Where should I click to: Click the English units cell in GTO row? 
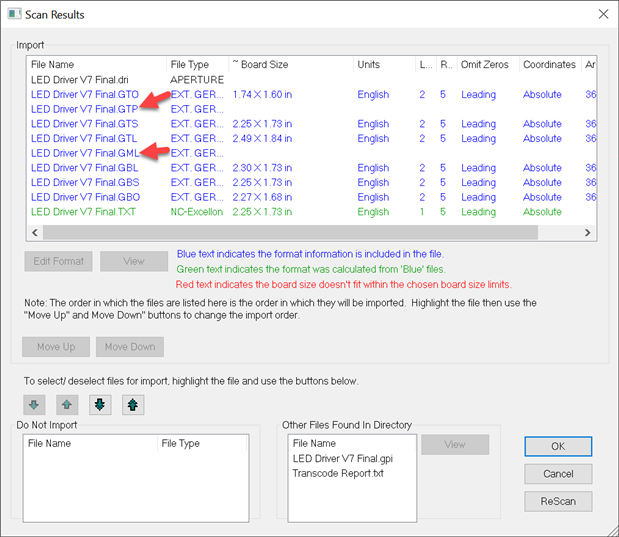[373, 94]
